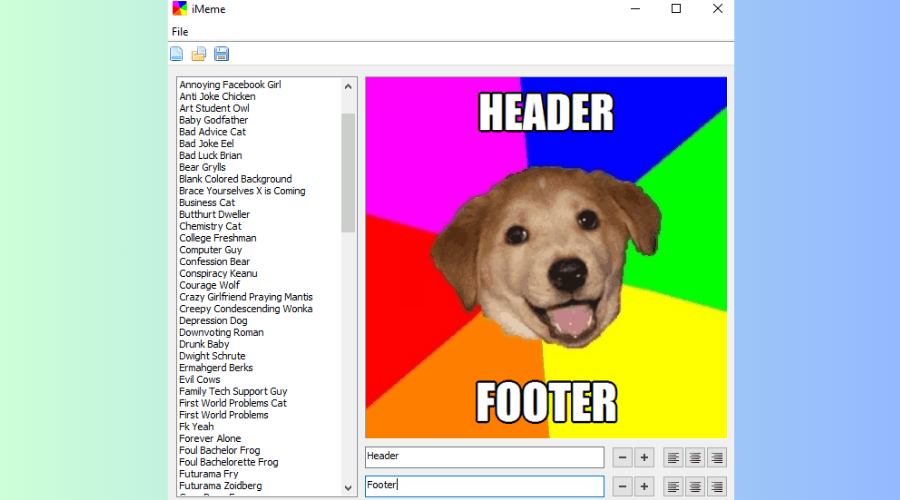Align header text to the right
Image resolution: width=900 pixels, height=500 pixels.
pyautogui.click(x=717, y=458)
